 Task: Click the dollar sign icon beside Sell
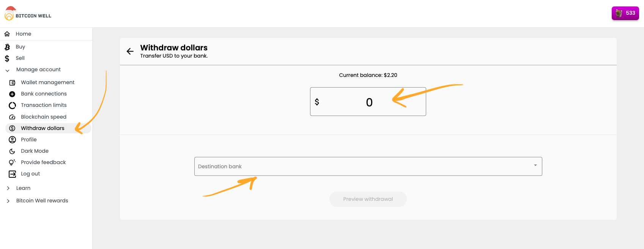[7, 58]
